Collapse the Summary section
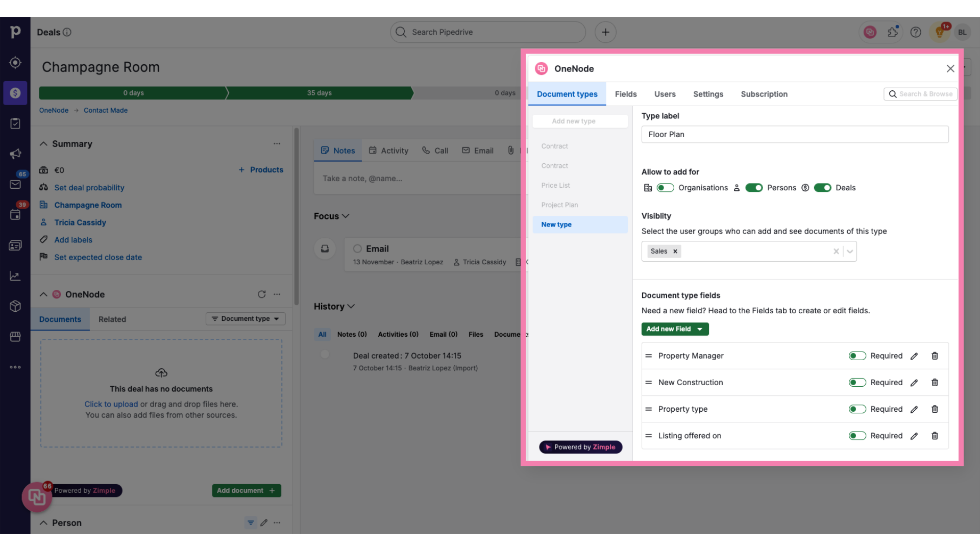Image resolution: width=980 pixels, height=551 pixels. (x=43, y=144)
